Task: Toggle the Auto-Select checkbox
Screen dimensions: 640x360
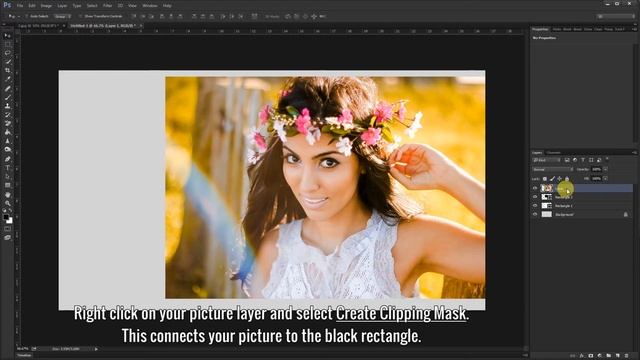Action: [x=26, y=16]
